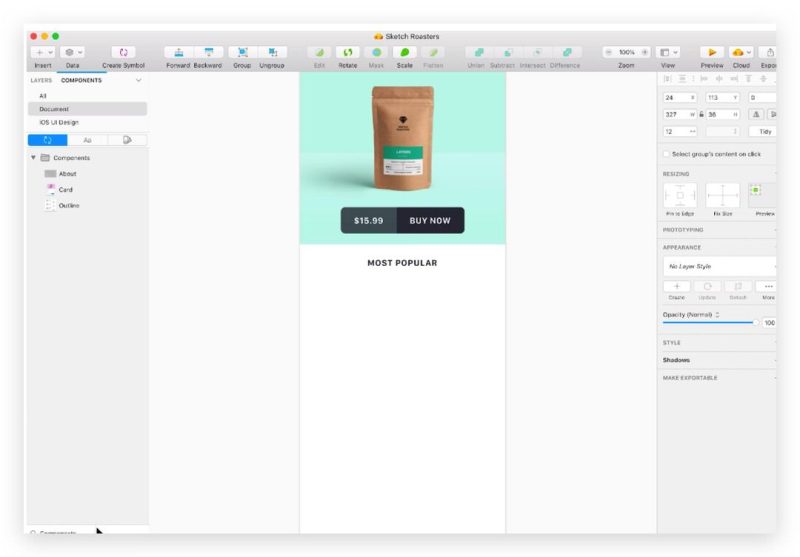The width and height of the screenshot is (800, 557).
Task: Click Create new layer style icon
Action: click(x=677, y=287)
